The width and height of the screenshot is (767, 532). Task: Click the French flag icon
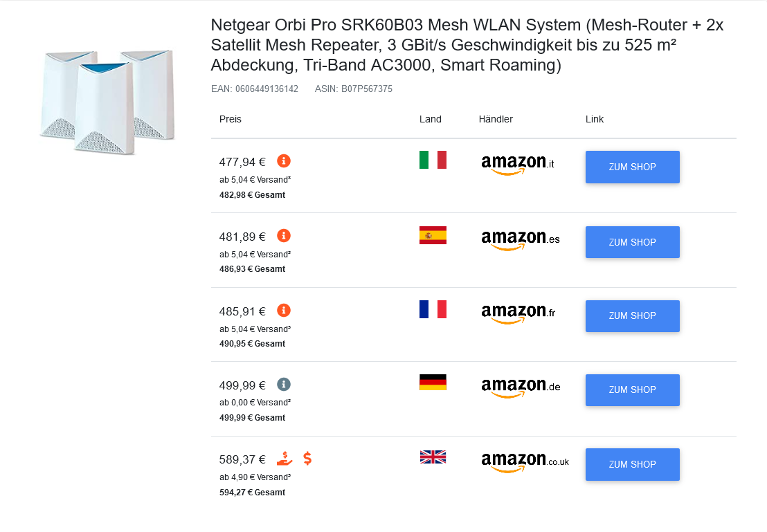pyautogui.click(x=433, y=309)
